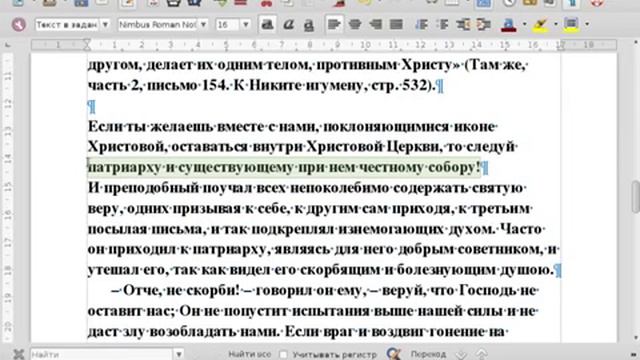Click the word 'Отче' in the dialogue
The height and width of the screenshot is (360, 640).
(140, 290)
